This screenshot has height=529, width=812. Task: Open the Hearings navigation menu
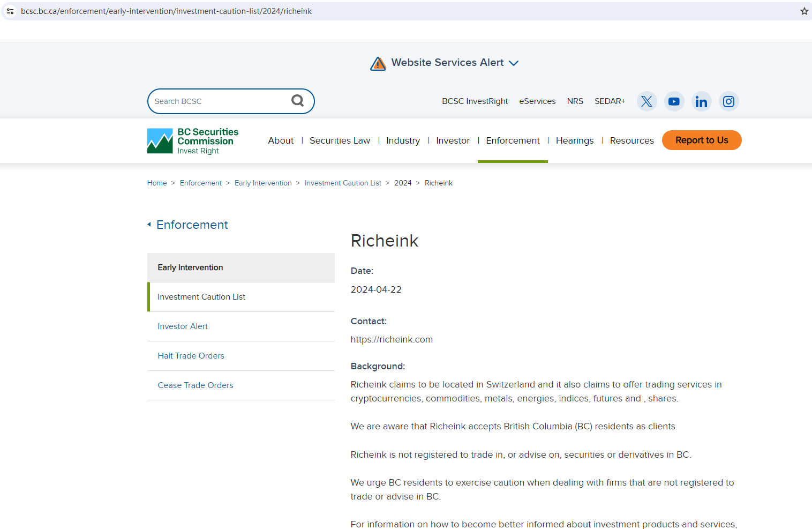tap(574, 140)
